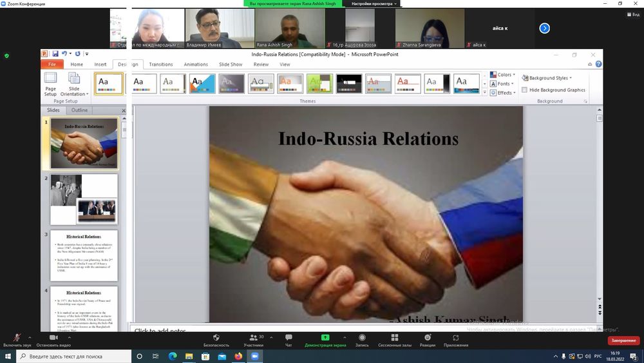Switch to the Slide Show ribbon tab

(231, 64)
